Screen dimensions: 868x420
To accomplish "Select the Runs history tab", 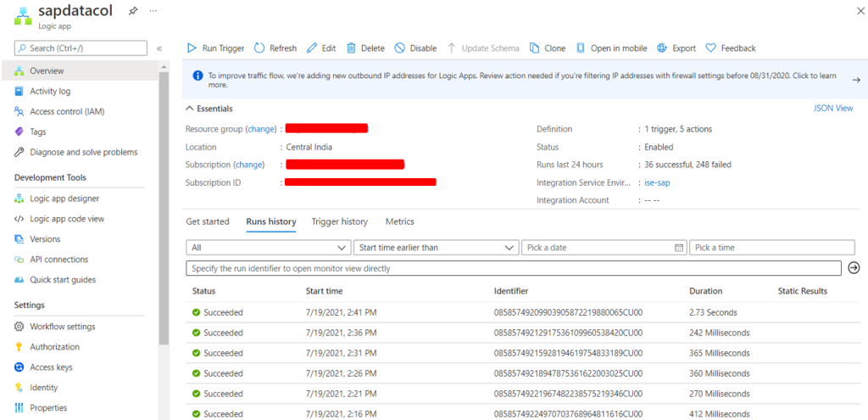I will (270, 221).
